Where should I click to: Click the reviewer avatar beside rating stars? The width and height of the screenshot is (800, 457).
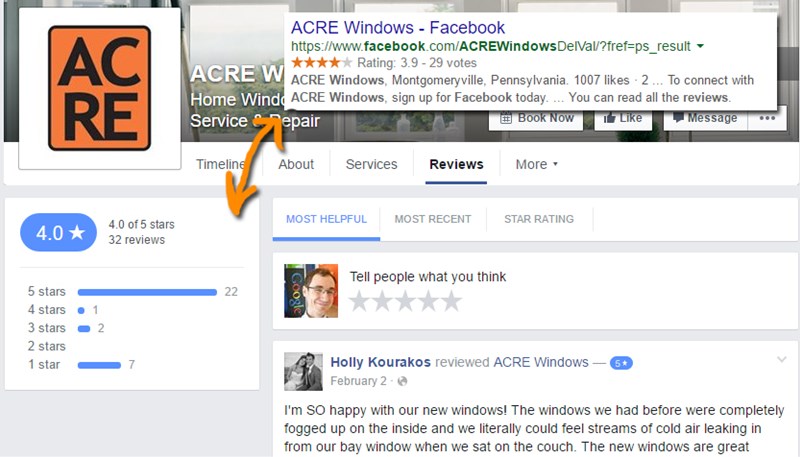311,291
